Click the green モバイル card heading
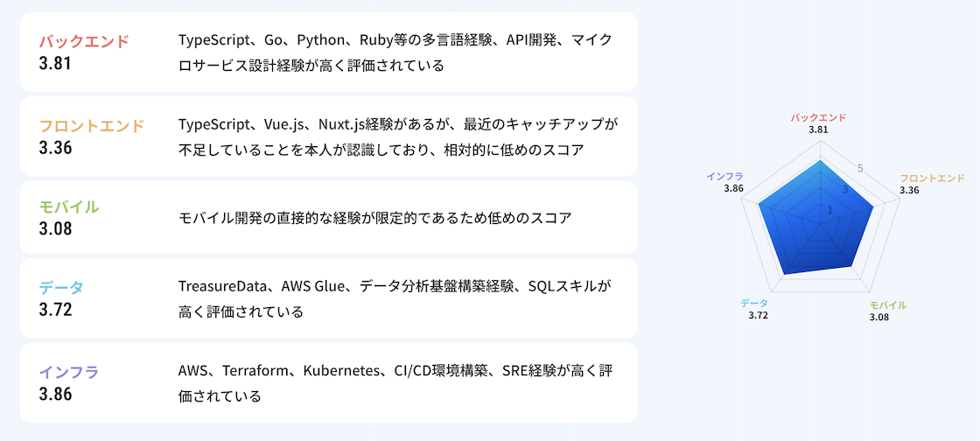The image size is (980, 441). [x=69, y=207]
